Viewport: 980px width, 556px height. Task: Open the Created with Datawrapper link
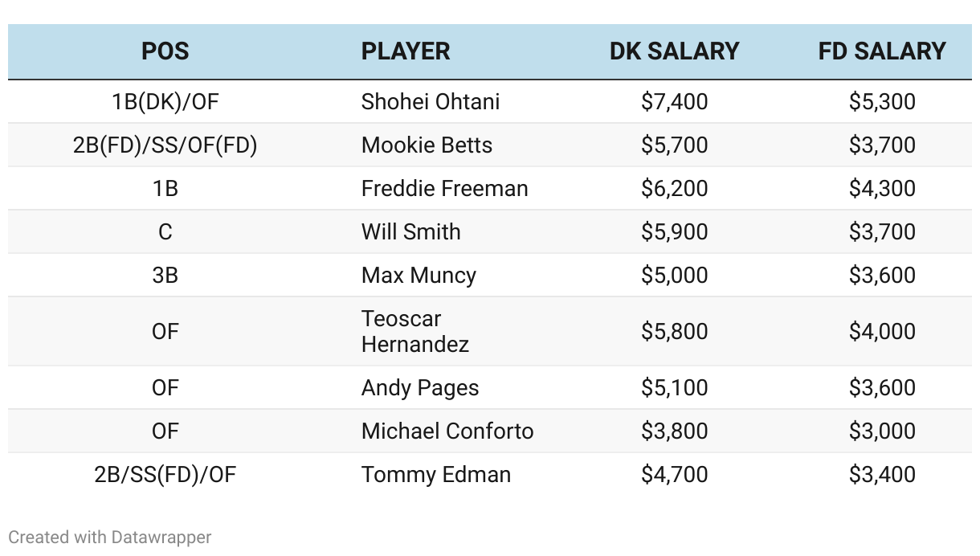109,537
